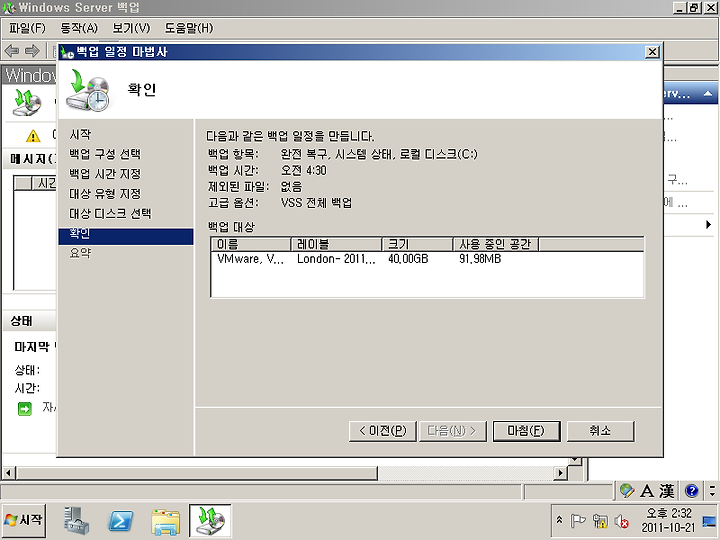Click the Show desktop icon by clock
The image size is (720, 540).
click(709, 522)
